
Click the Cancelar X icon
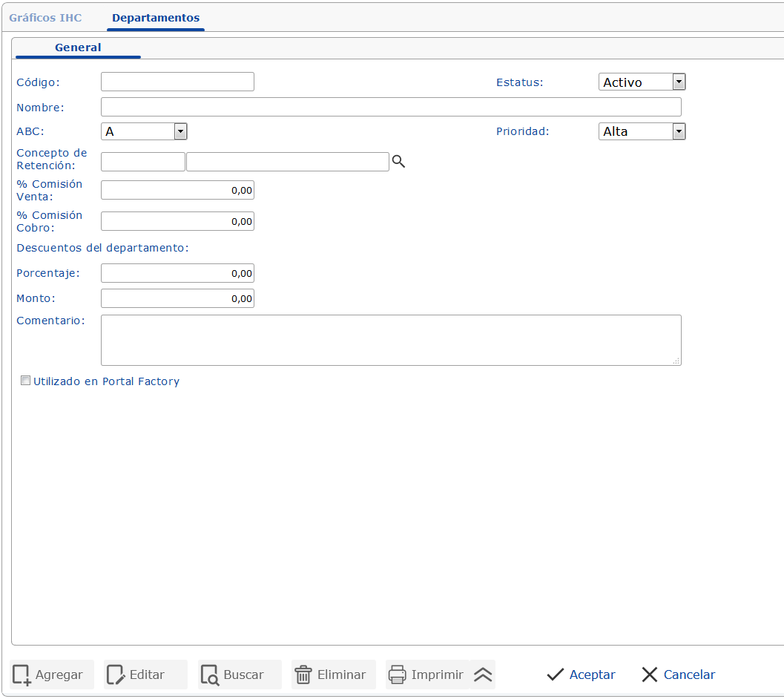point(650,675)
